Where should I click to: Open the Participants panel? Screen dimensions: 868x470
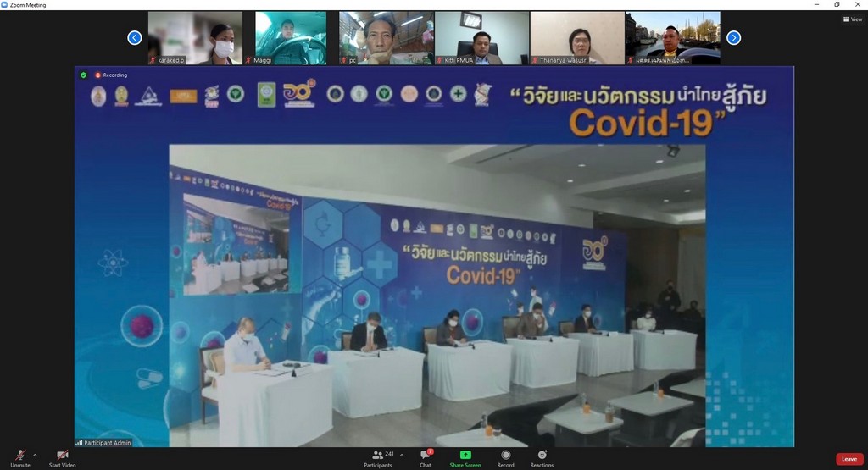click(x=377, y=456)
